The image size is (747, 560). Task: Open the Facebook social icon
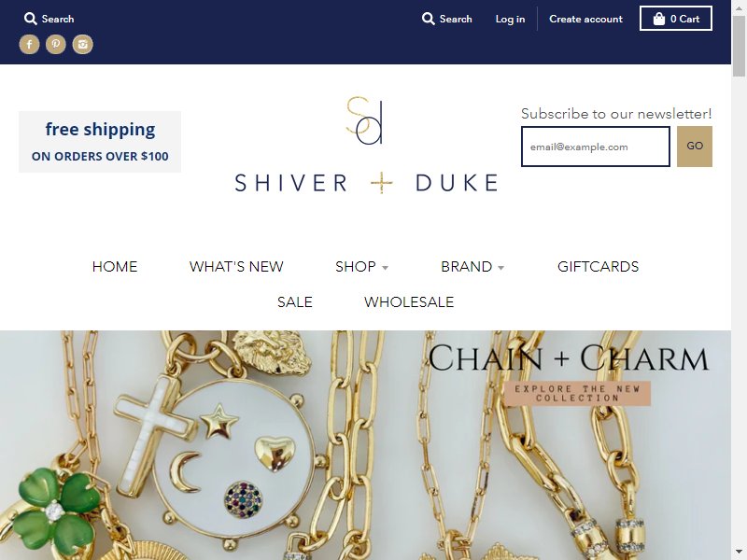point(29,44)
